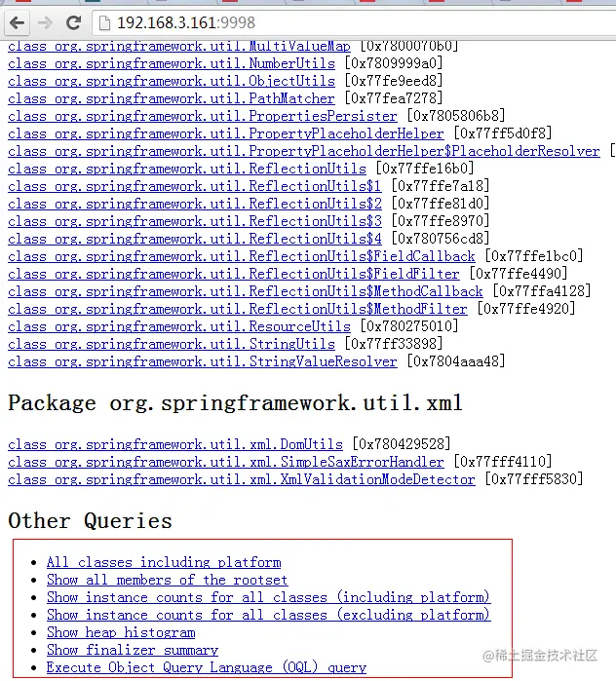Show all members of the rootset

pos(168,581)
